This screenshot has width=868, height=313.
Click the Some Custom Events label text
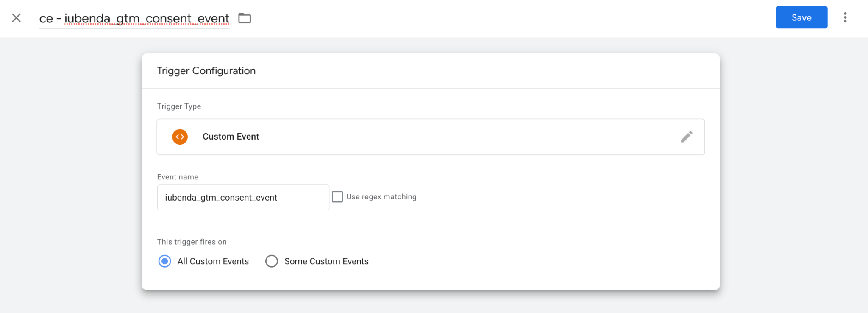326,261
